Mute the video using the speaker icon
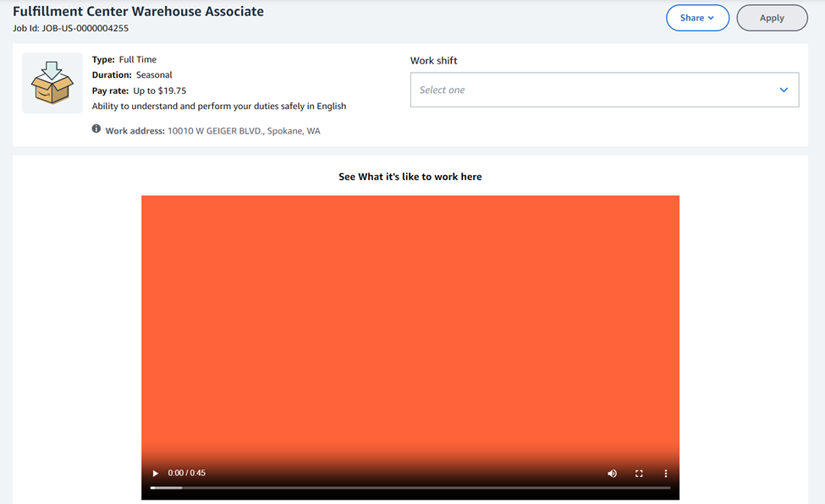Viewport: 825px width, 504px height. pos(612,474)
